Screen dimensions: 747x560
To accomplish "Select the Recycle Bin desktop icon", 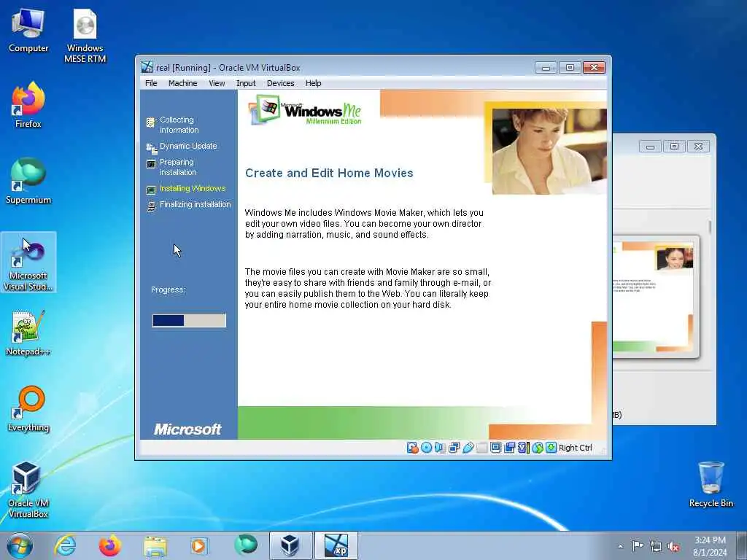I will pos(711,484).
